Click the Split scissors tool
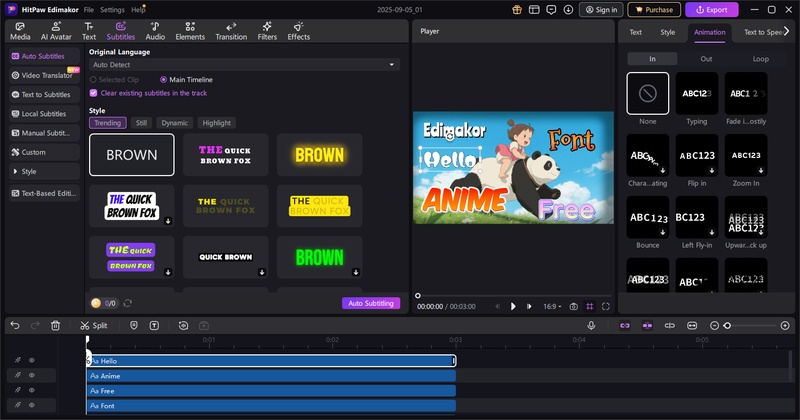This screenshot has width=800, height=420. [x=93, y=326]
